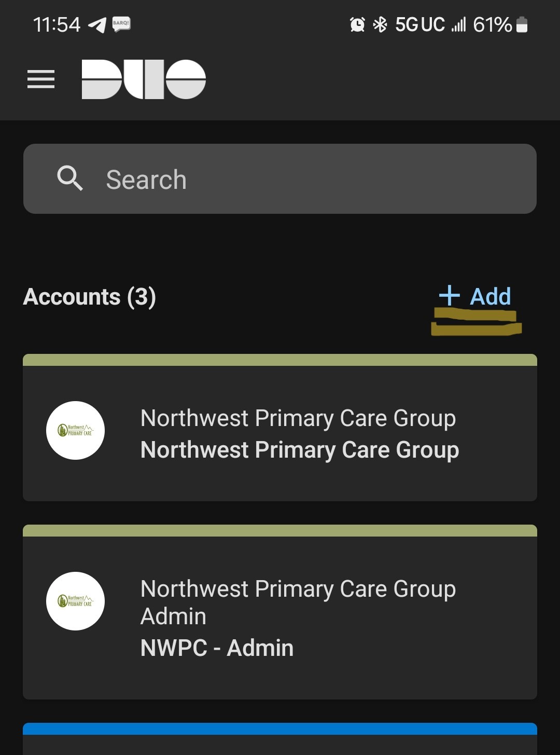Tap the first Northwest Primary Care logo
This screenshot has width=560, height=755.
pos(75,430)
